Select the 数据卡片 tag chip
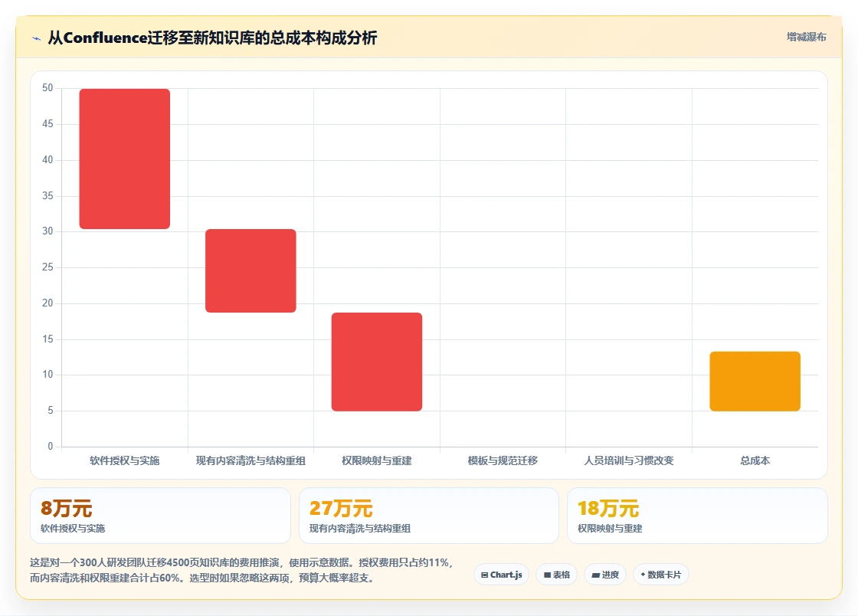 661,575
